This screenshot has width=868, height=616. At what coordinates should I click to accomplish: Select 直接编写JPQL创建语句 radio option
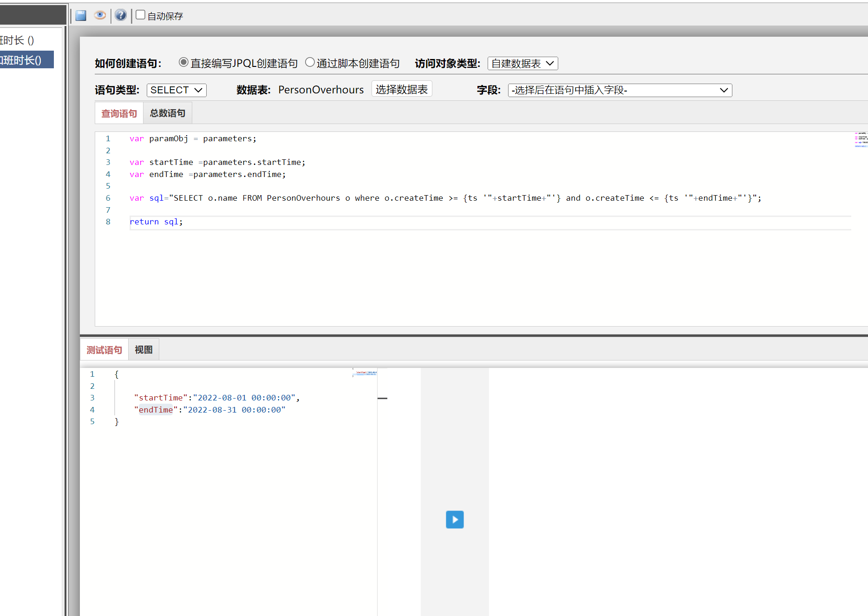183,62
